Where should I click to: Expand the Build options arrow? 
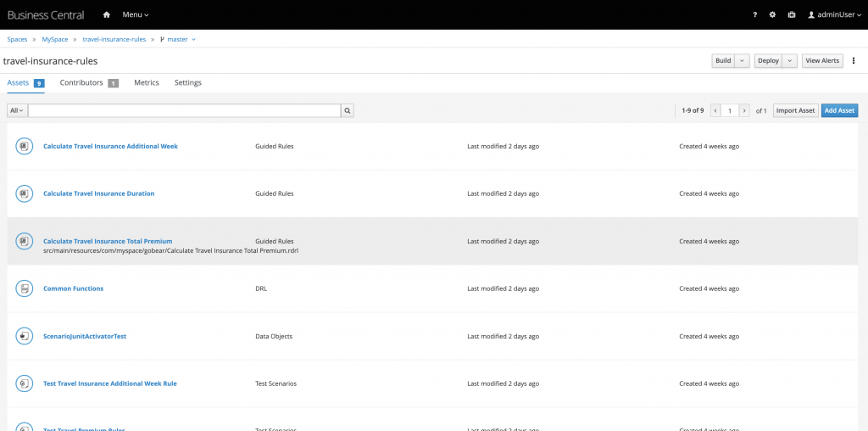click(743, 61)
